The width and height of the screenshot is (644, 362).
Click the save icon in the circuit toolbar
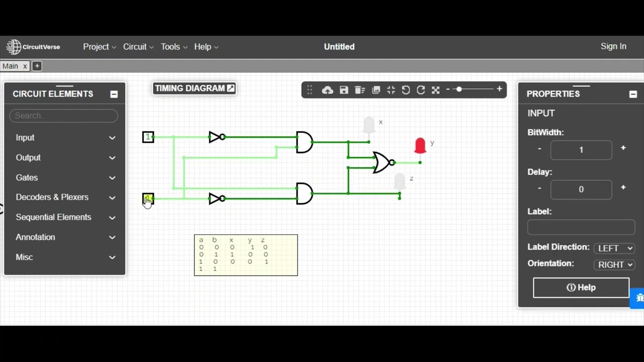coord(344,89)
